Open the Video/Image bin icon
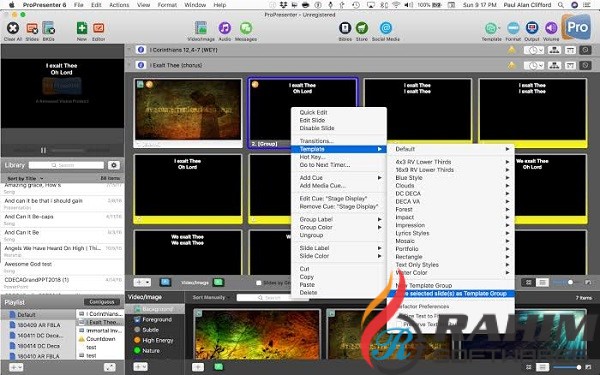600x375 pixels. point(201,28)
